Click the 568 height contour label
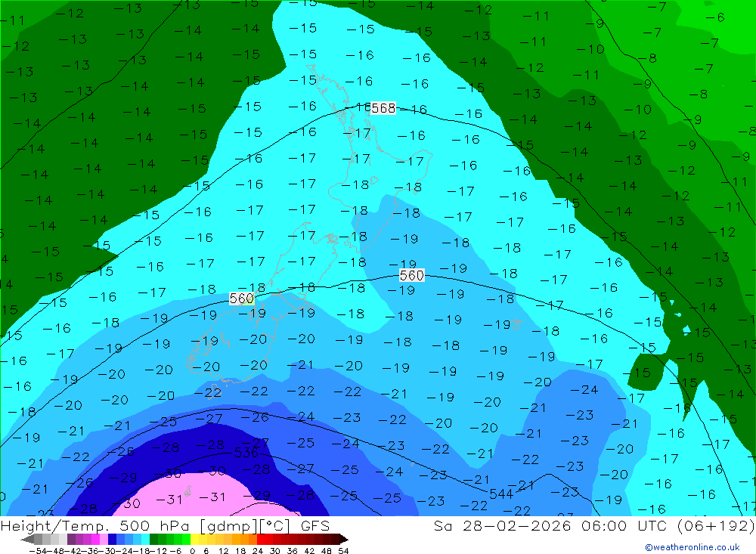The width and height of the screenshot is (756, 554). [x=383, y=108]
